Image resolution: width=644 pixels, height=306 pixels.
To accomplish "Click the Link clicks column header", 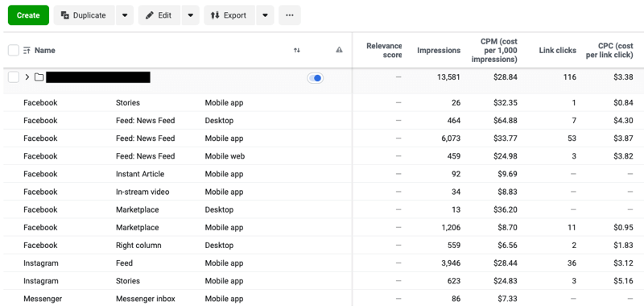I will point(557,50).
